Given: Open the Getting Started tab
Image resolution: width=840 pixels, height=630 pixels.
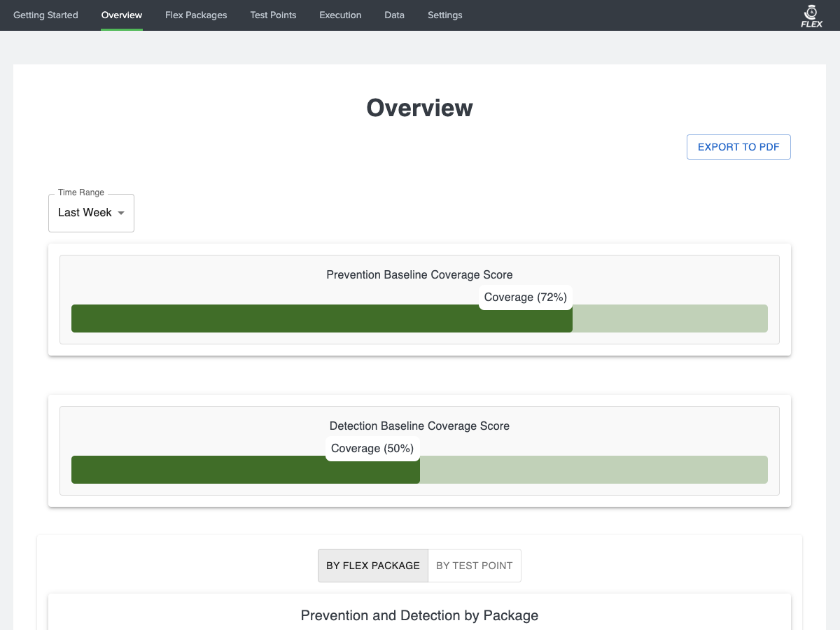Looking at the screenshot, I should [45, 15].
